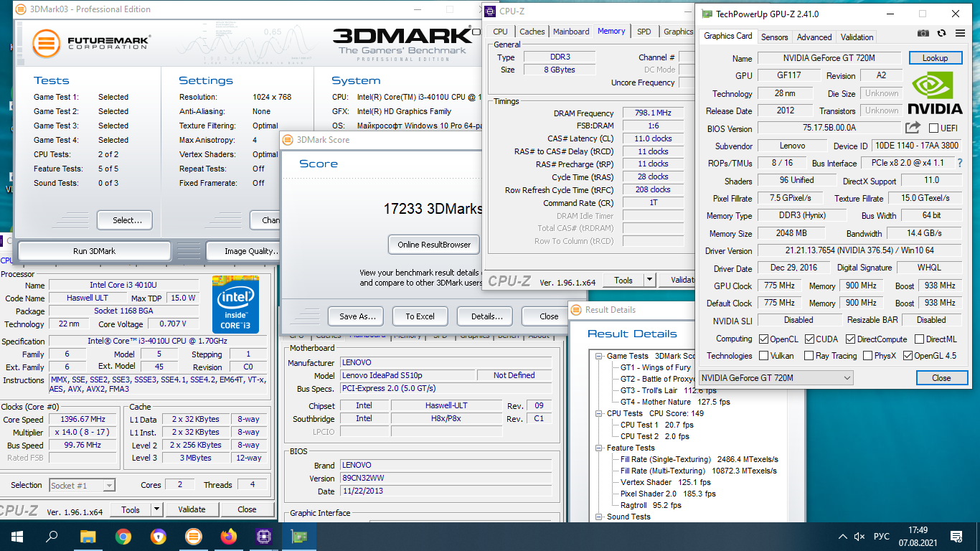
Task: Toggle the DirectCompute checkbox
Action: coord(851,339)
